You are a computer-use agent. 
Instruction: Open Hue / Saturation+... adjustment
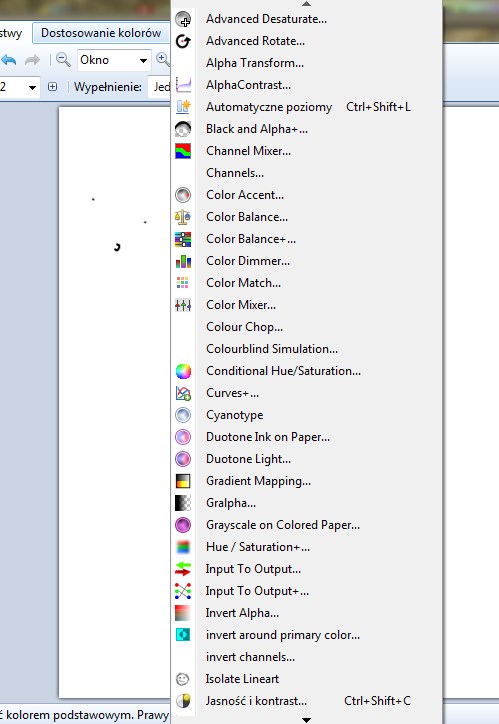click(307, 547)
